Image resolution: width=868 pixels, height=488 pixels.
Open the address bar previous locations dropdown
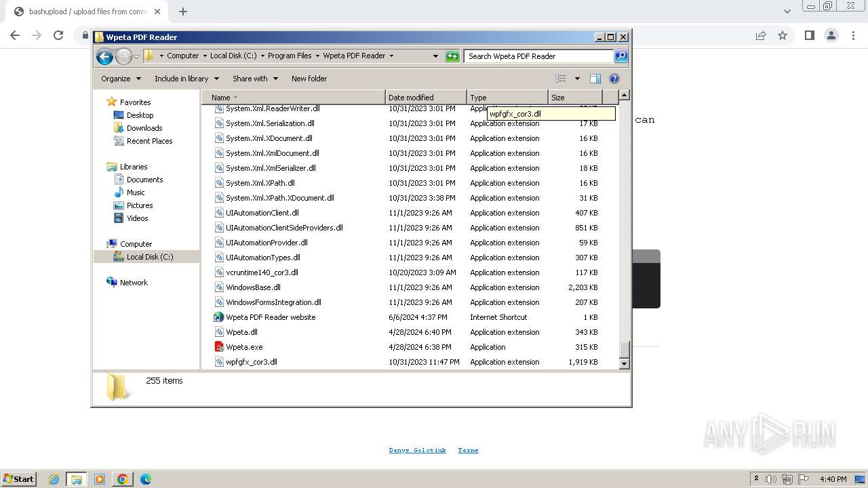pos(435,56)
